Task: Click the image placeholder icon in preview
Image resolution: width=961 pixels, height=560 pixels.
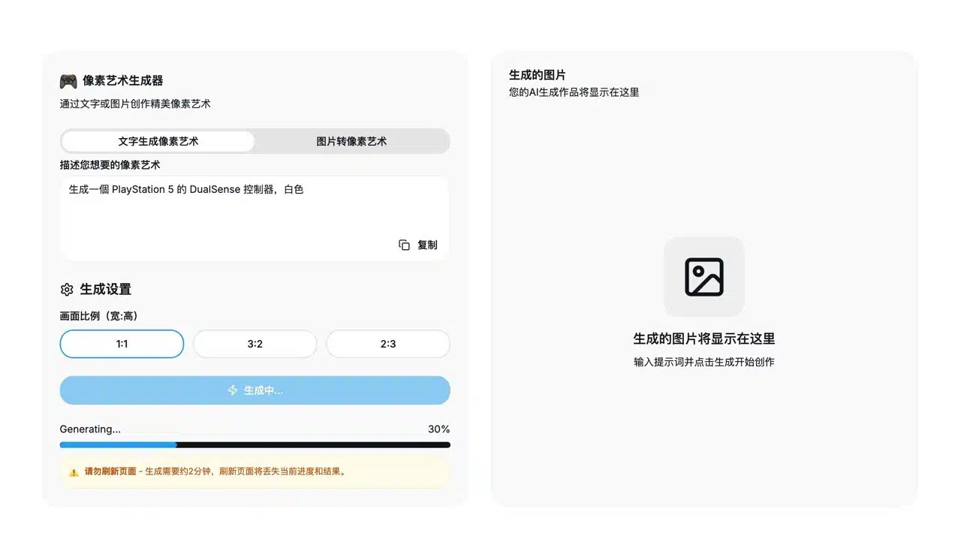Action: coord(703,277)
